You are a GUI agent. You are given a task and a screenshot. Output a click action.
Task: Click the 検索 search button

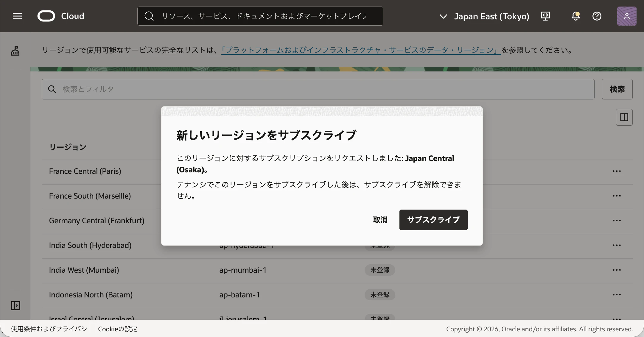coord(617,89)
